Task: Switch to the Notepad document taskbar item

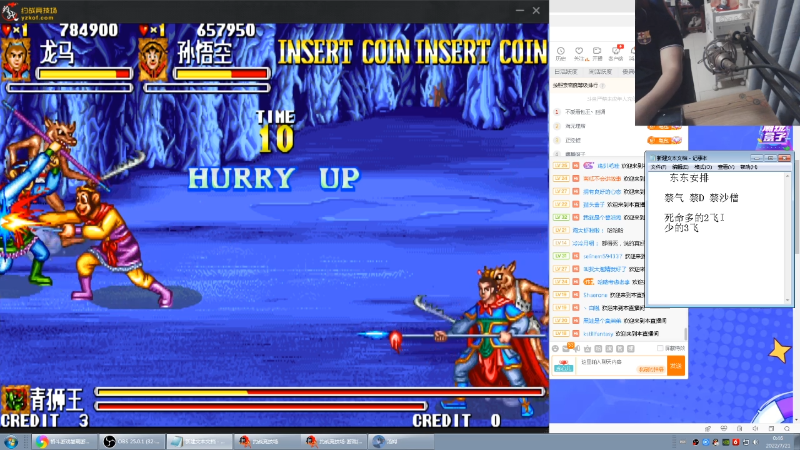Action: click(199, 441)
